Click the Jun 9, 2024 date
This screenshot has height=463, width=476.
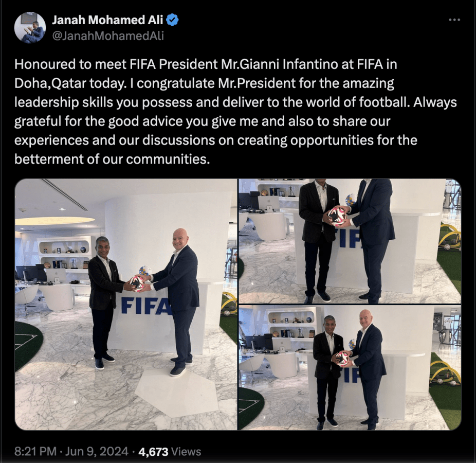point(97,452)
